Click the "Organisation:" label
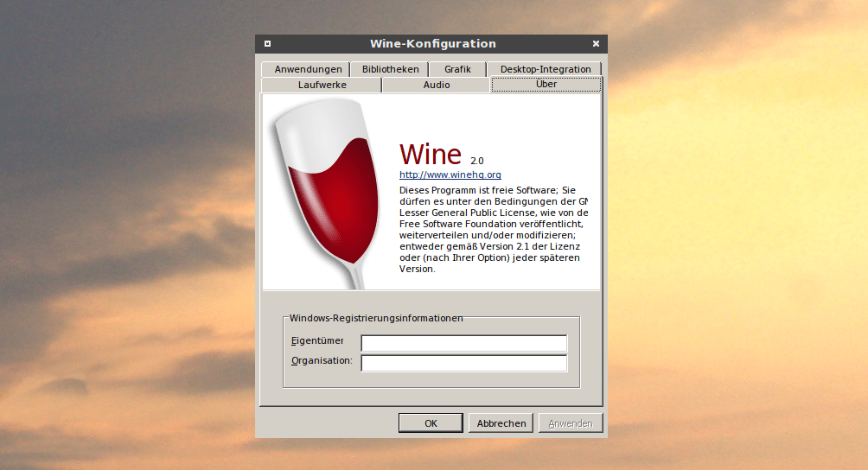 click(x=322, y=360)
